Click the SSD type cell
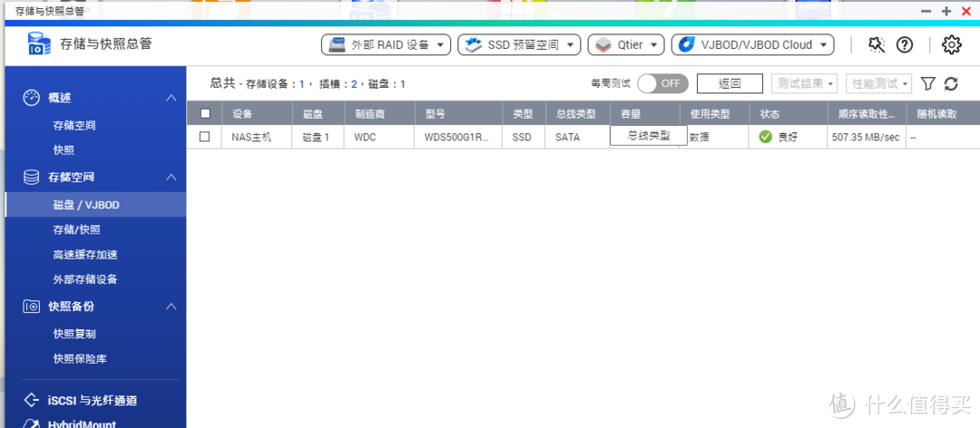Image resolution: width=980 pixels, height=428 pixels. click(x=524, y=137)
